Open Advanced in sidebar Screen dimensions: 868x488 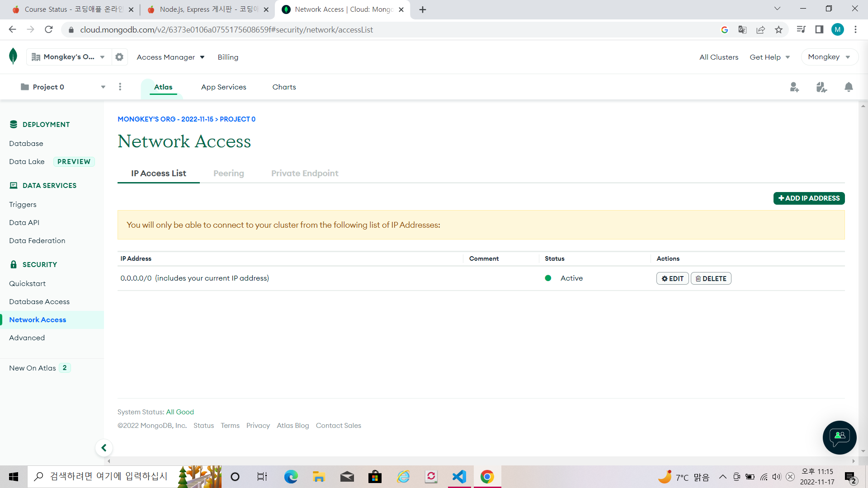27,338
